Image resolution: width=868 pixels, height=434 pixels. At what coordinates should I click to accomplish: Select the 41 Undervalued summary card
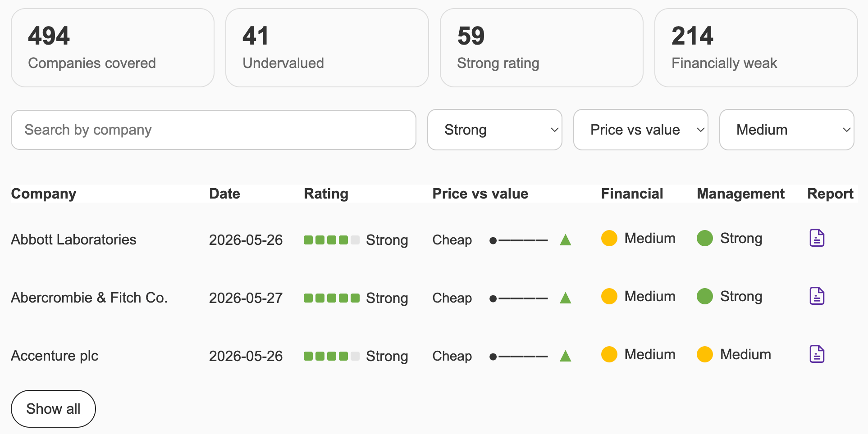(x=327, y=48)
